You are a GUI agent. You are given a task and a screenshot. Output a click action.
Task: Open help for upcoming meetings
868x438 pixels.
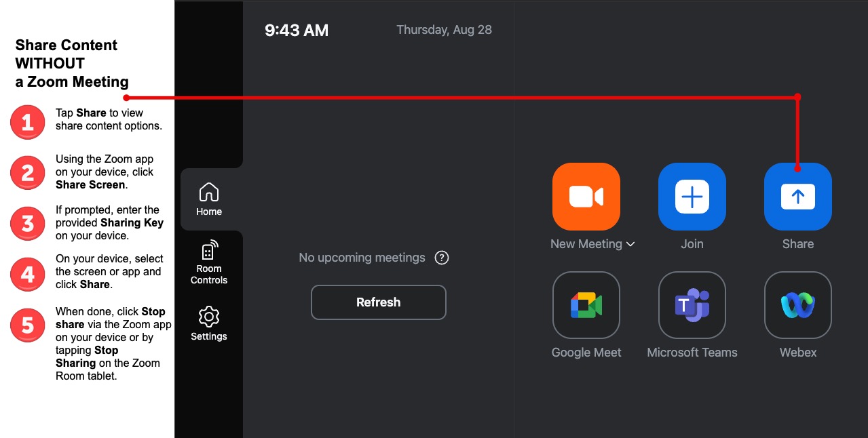pyautogui.click(x=442, y=258)
